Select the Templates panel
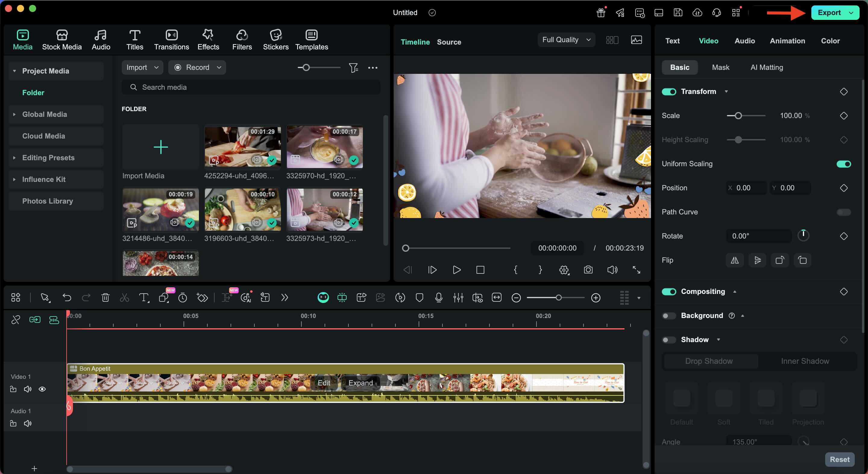Screen dimensions: 868x474 pos(311,39)
